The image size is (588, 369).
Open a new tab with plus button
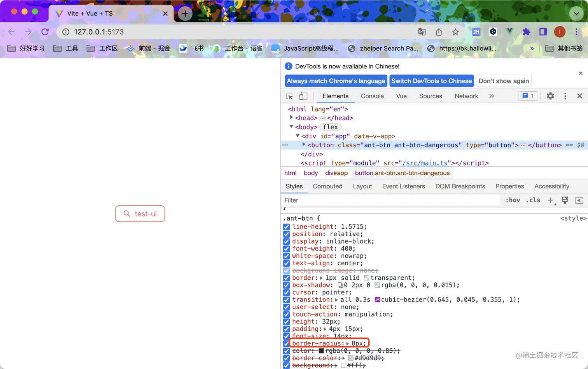point(185,14)
